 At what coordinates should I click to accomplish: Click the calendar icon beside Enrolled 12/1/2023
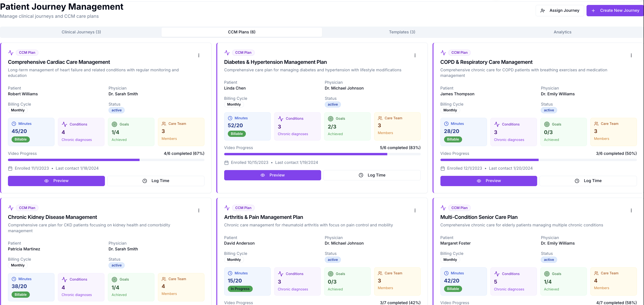[x=443, y=169]
